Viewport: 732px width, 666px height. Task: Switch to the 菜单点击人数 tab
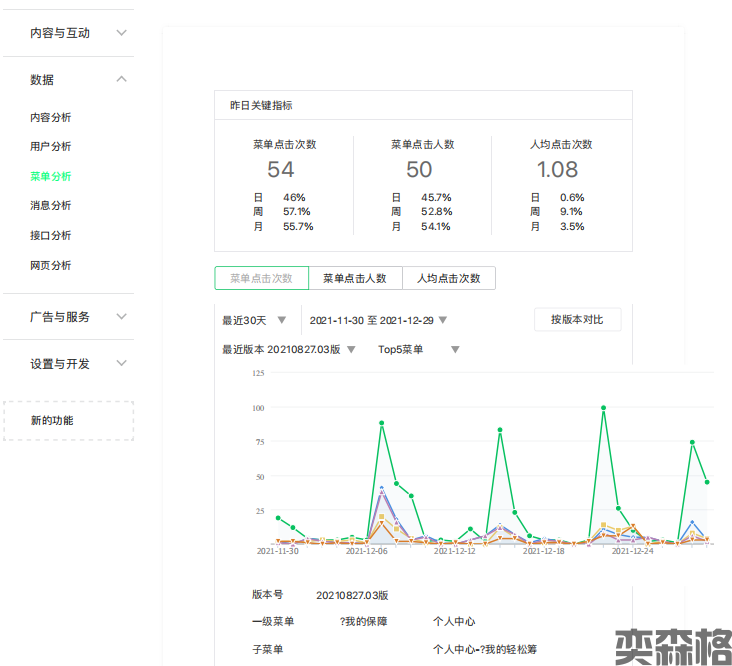354,279
